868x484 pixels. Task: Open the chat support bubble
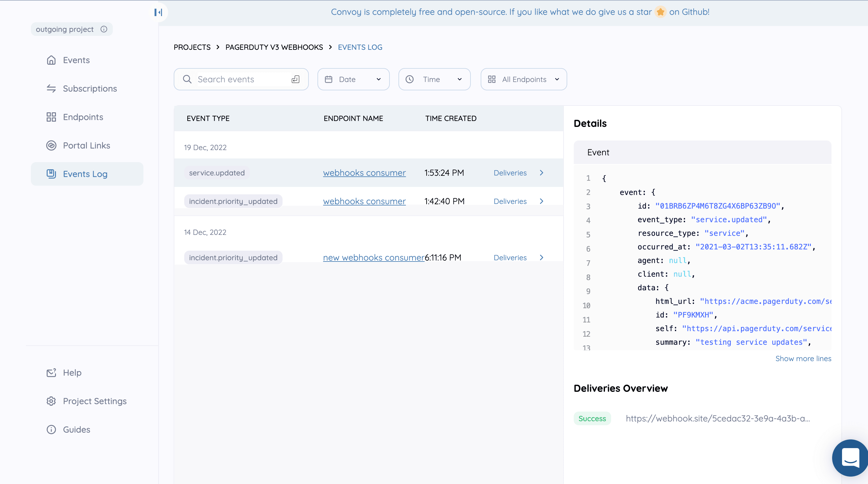coord(850,457)
